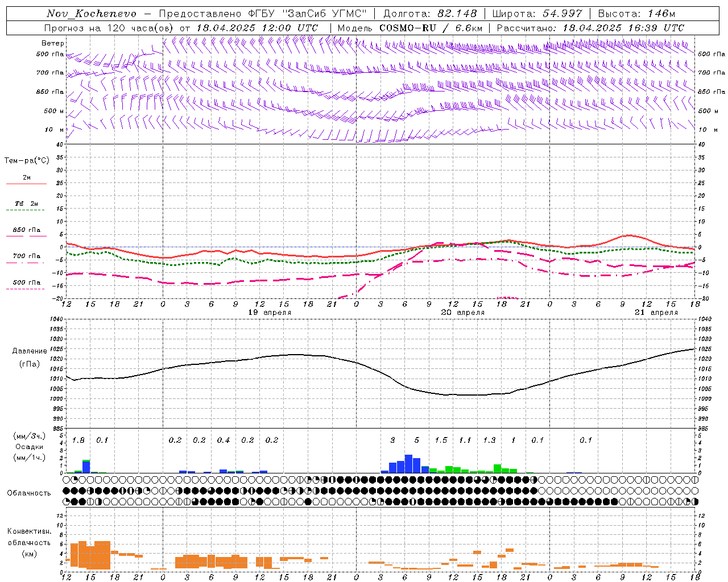Select the '21 апреля' date label
Screen dimensions: 728x582
(656, 313)
